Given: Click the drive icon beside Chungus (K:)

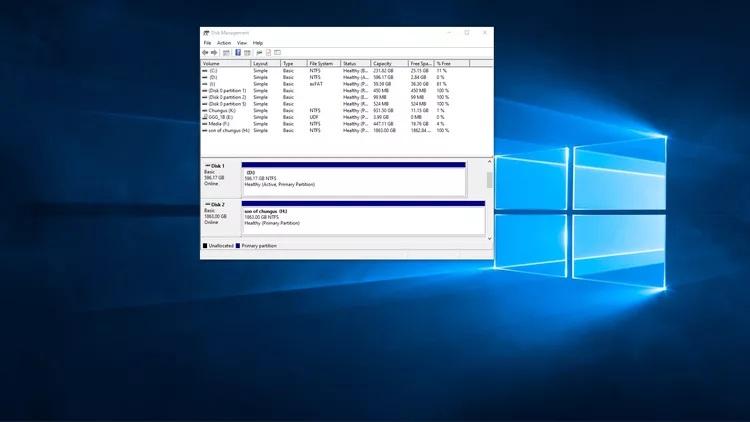Looking at the screenshot, I should [x=205, y=110].
